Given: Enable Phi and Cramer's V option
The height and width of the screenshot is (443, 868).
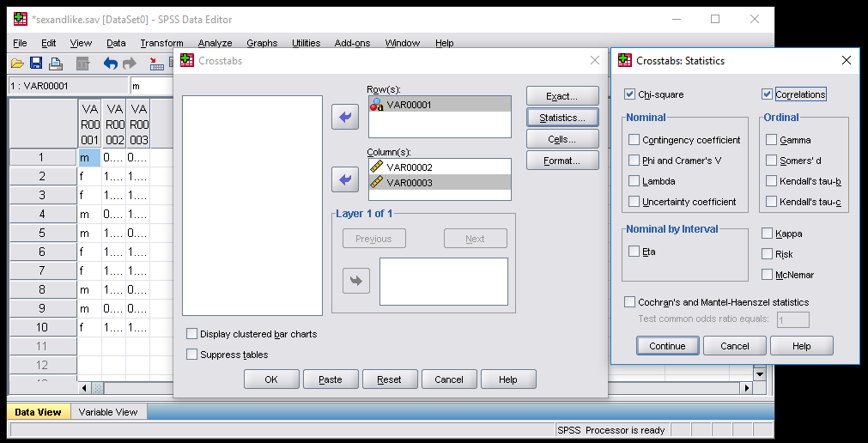Looking at the screenshot, I should (634, 161).
